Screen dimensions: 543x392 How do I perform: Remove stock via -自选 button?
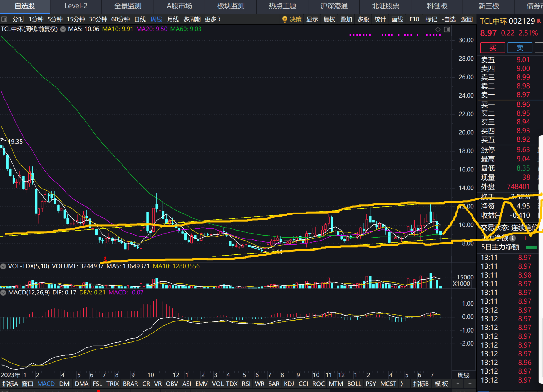[x=449, y=19]
